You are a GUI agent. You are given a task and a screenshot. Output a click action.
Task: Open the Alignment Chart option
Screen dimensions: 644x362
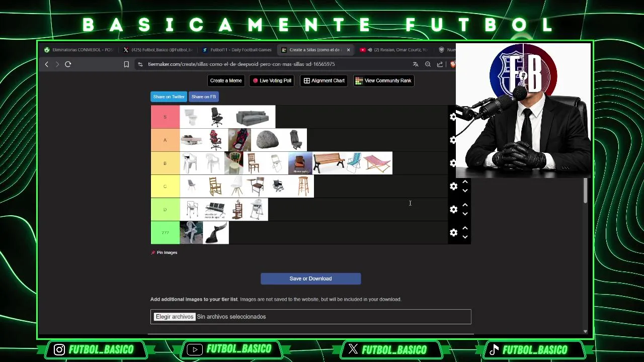click(x=324, y=80)
